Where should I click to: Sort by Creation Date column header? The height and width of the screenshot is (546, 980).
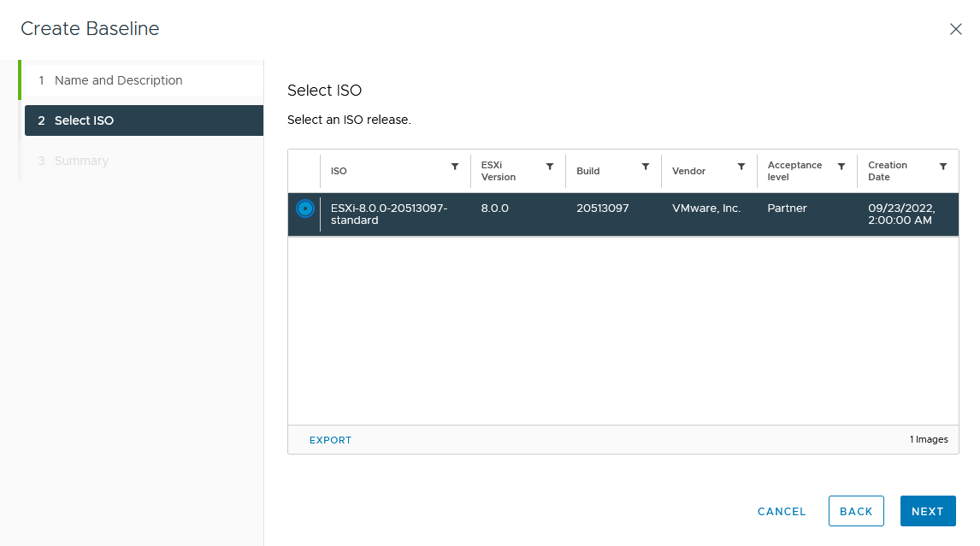point(887,171)
